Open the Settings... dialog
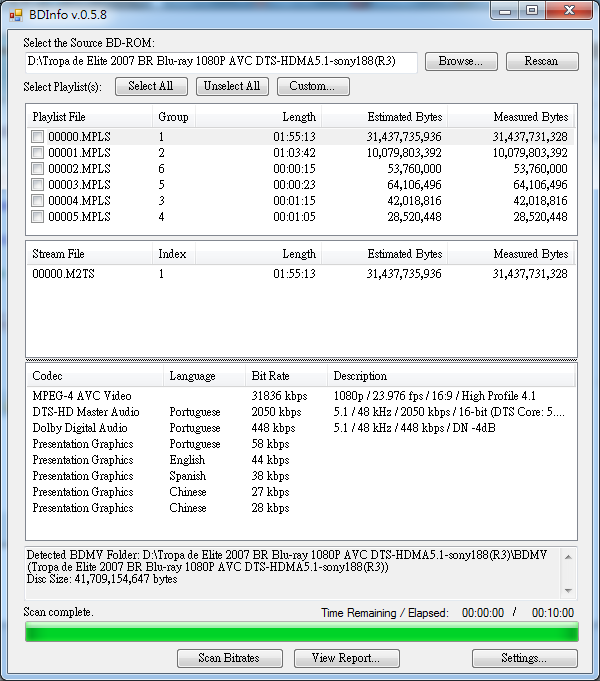The image size is (600, 681). [524, 658]
